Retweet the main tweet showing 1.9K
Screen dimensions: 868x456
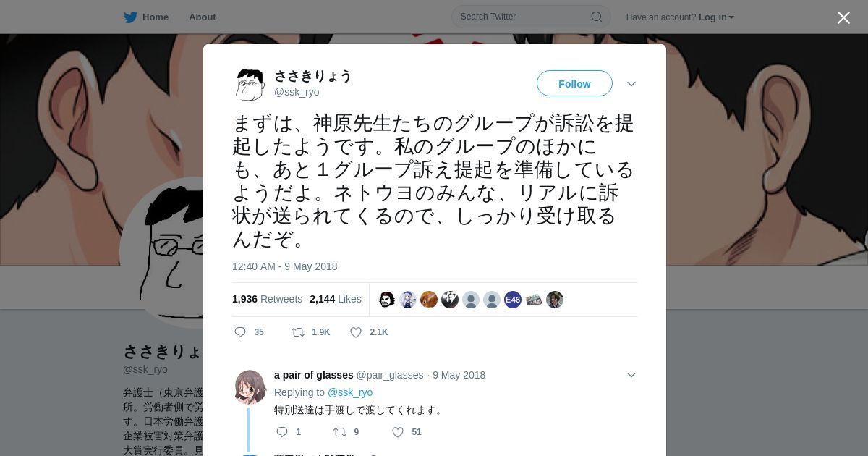click(x=297, y=332)
